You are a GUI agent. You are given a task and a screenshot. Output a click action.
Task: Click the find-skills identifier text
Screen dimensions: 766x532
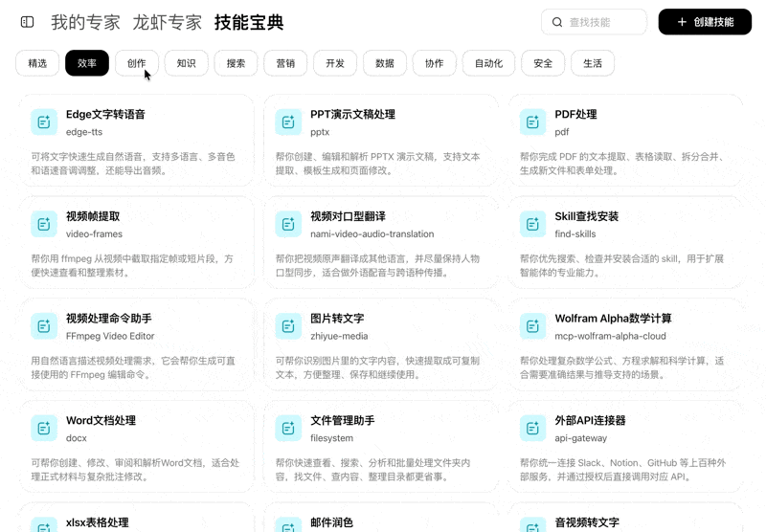pos(575,233)
